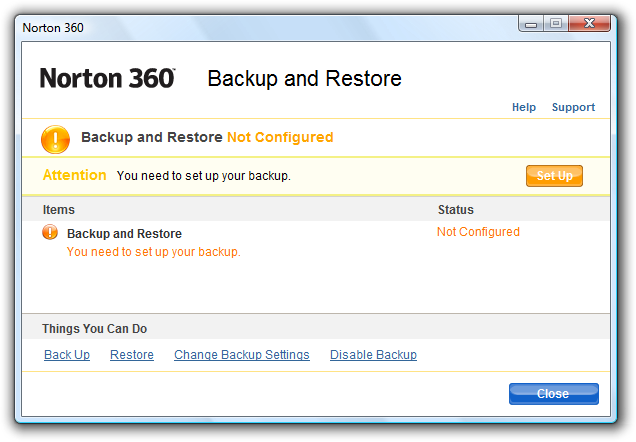Image resolution: width=636 pixels, height=442 pixels.
Task: Click the large orange warning status icon
Action: pyautogui.click(x=55, y=139)
